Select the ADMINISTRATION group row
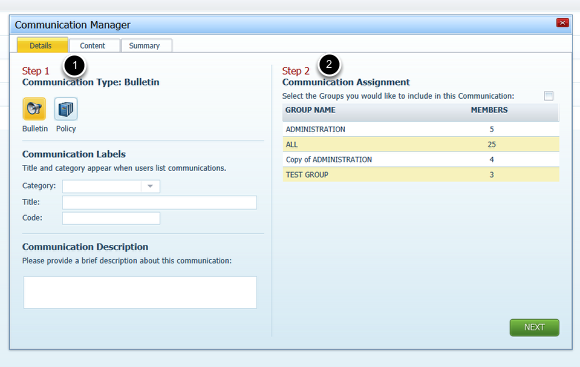This screenshot has width=580, height=367. coord(421,129)
